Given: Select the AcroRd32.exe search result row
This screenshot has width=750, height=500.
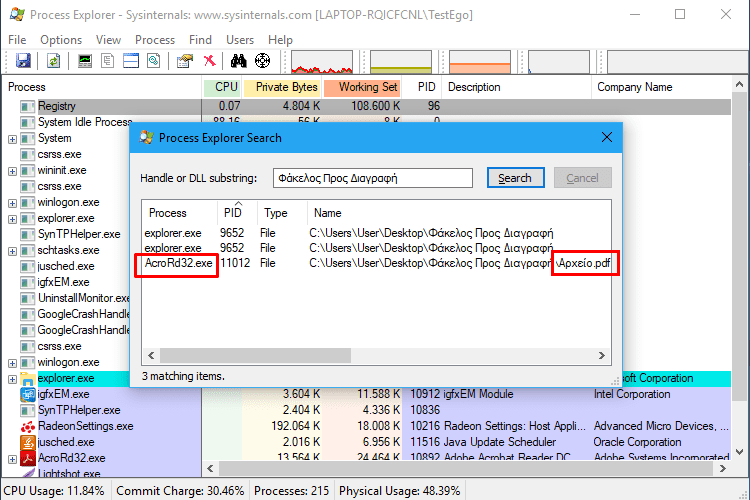Looking at the screenshot, I should [x=376, y=263].
